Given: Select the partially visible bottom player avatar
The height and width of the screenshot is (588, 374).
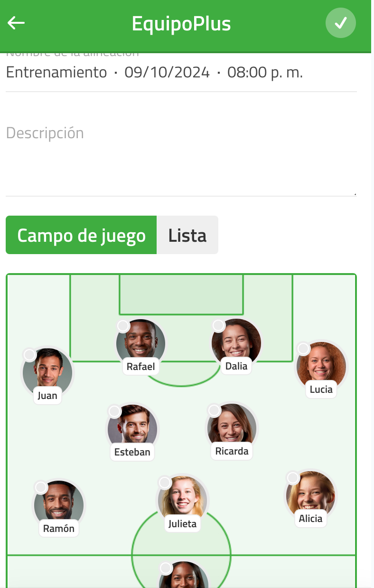Looking at the screenshot, I should point(183,575).
